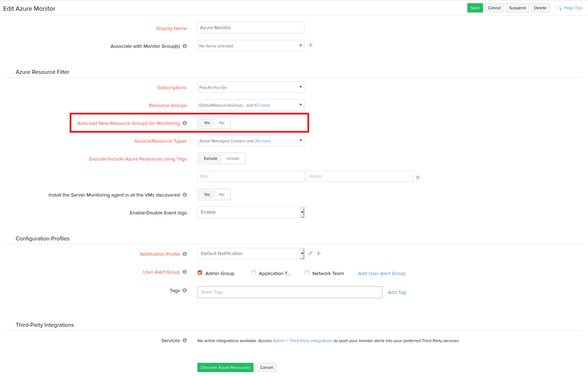Open the Enable/Disable Event logs dropdown
The height and width of the screenshot is (376, 588).
click(251, 212)
